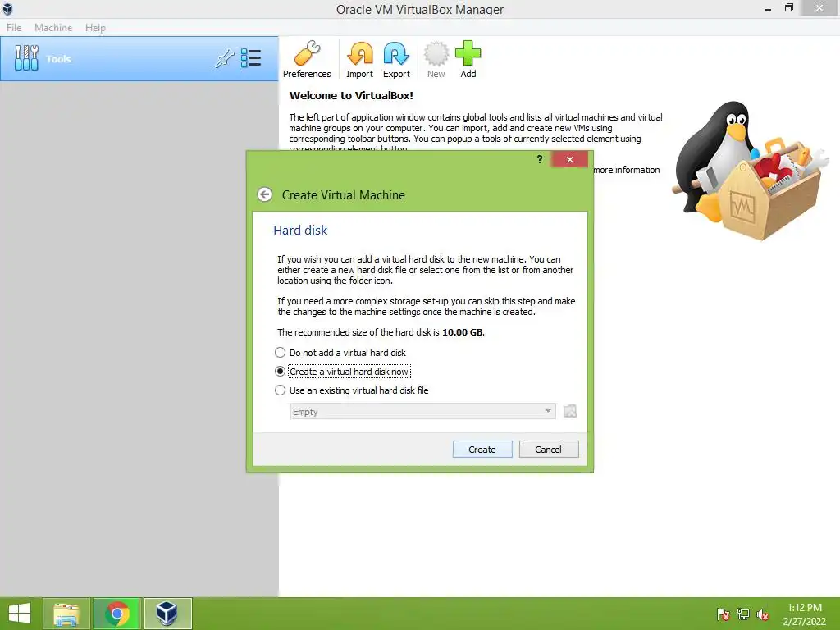
Task: Click the 10.00 GB recommended size text
Action: [x=463, y=332]
